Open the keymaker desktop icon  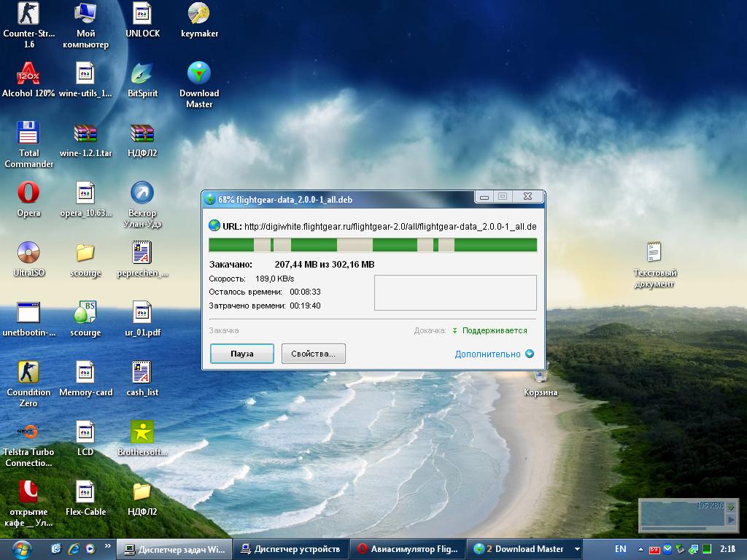199,14
